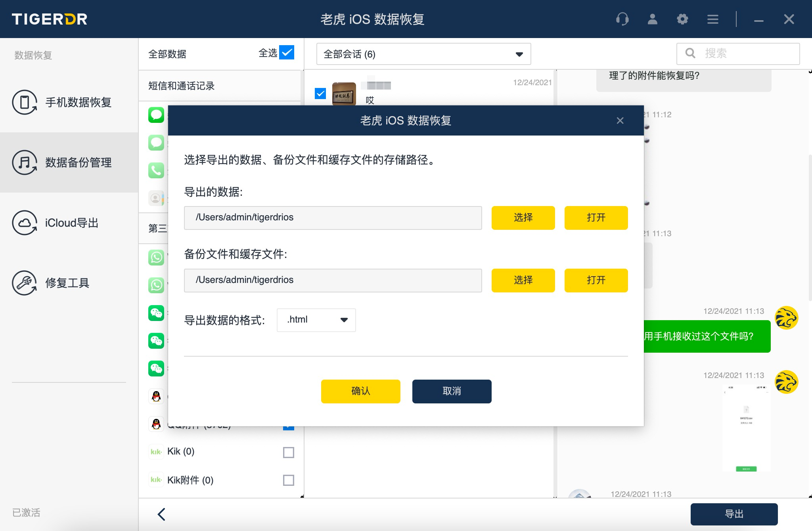This screenshot has height=531, width=812.
Task: Open the hamburger menu icon
Action: (x=712, y=19)
